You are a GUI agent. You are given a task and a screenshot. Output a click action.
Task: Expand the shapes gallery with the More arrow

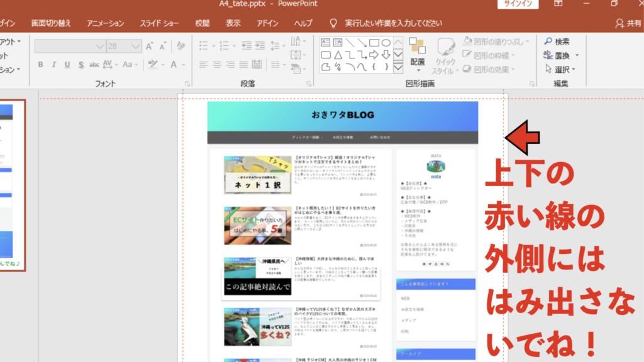(x=397, y=66)
